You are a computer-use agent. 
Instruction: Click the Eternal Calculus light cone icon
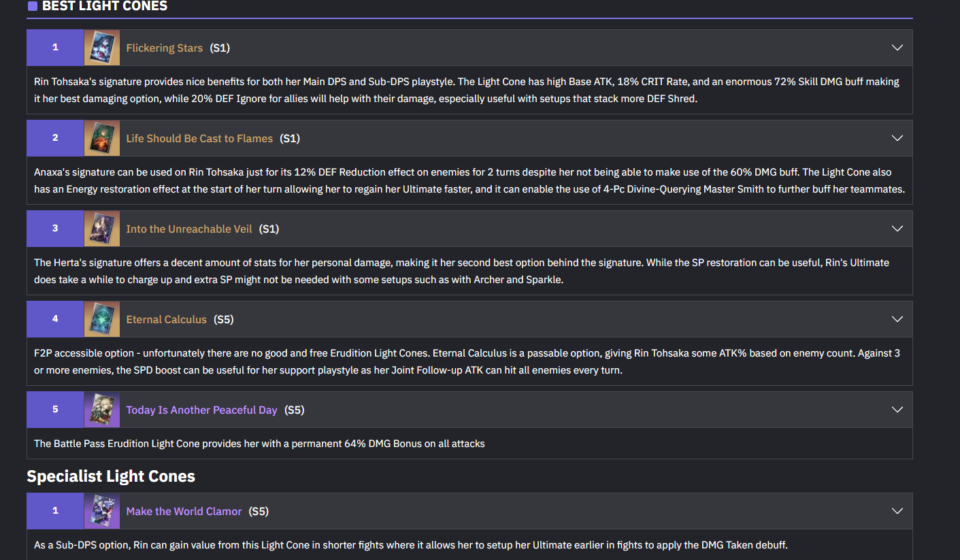102,319
